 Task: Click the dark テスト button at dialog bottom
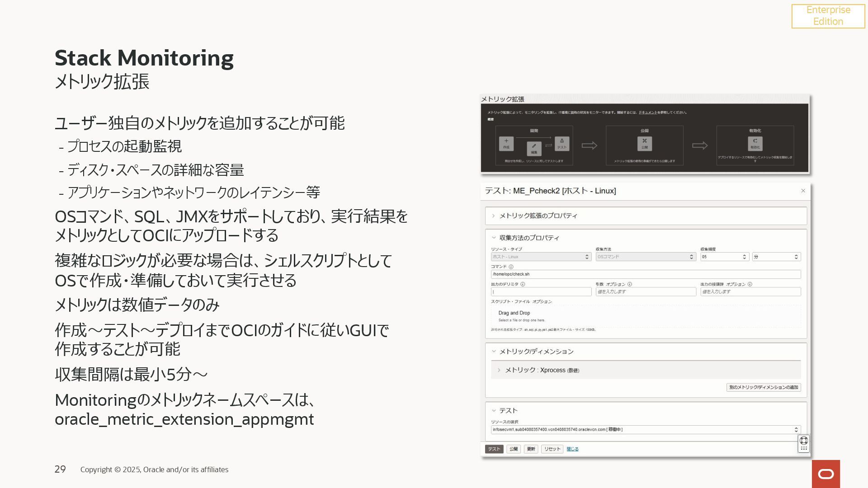(494, 449)
